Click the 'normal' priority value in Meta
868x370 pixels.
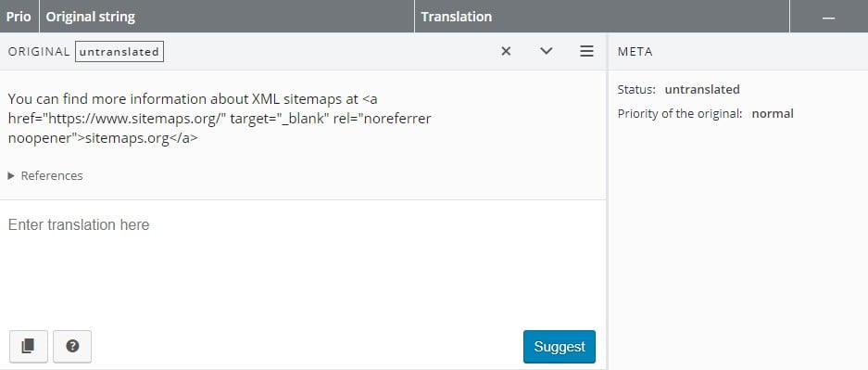tap(773, 113)
